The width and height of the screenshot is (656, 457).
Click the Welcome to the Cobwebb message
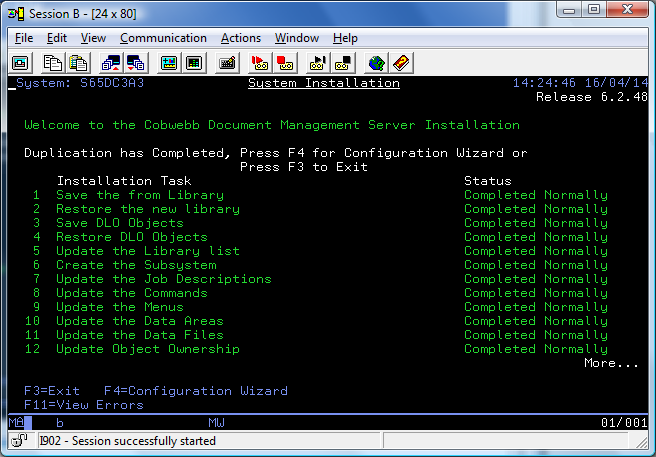272,125
